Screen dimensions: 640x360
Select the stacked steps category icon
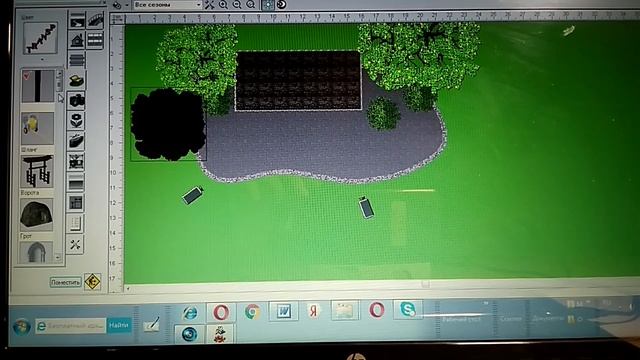[77, 60]
